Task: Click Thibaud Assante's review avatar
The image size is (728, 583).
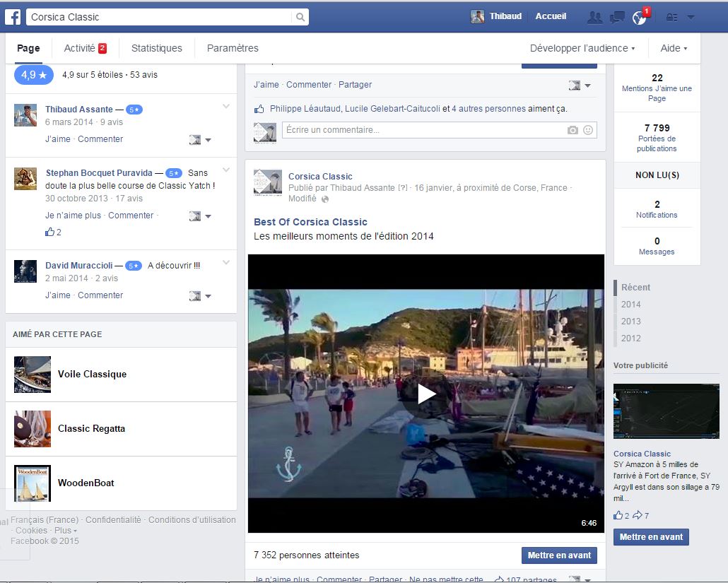Action: 25,115
